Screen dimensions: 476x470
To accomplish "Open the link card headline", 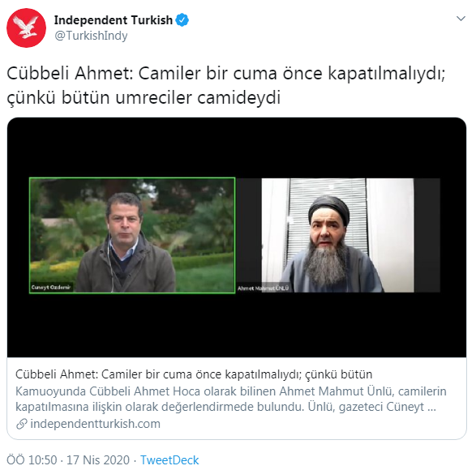I will pyautogui.click(x=194, y=374).
